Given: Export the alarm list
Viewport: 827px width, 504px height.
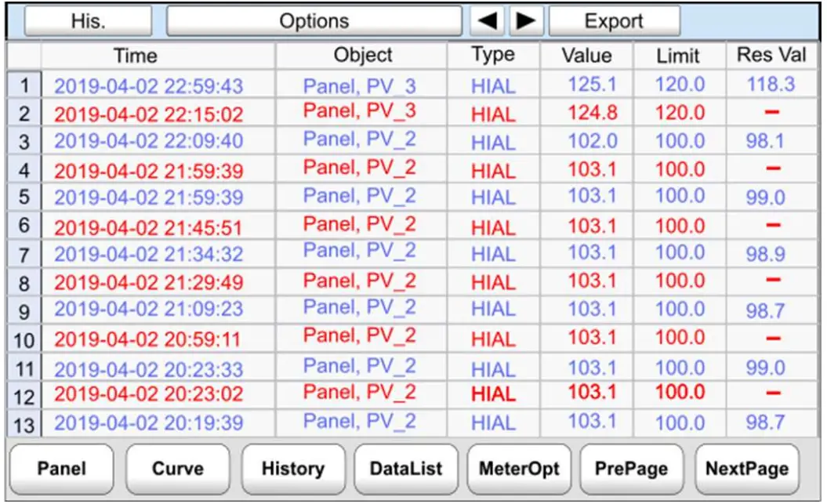Looking at the screenshot, I should tap(614, 21).
